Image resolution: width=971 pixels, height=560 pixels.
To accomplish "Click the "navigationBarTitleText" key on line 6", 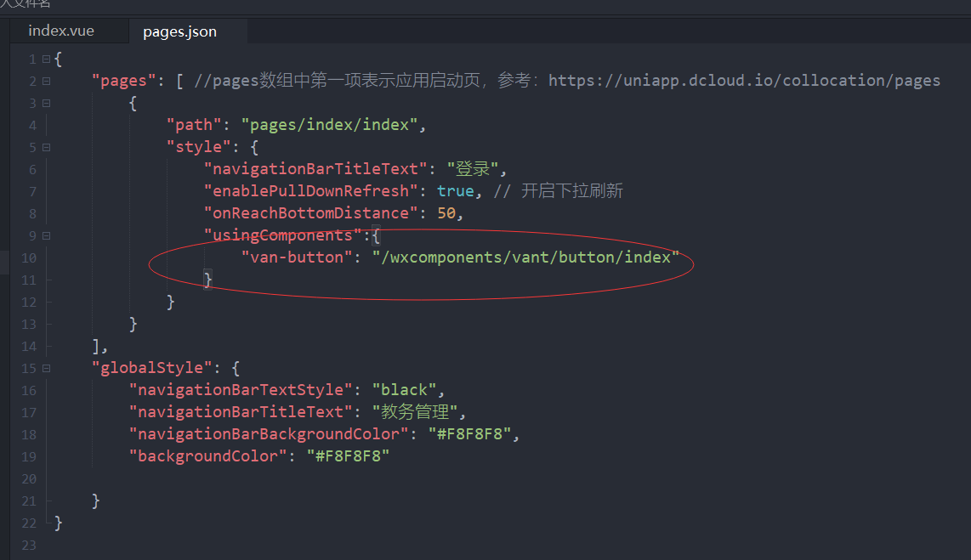I will [x=315, y=169].
